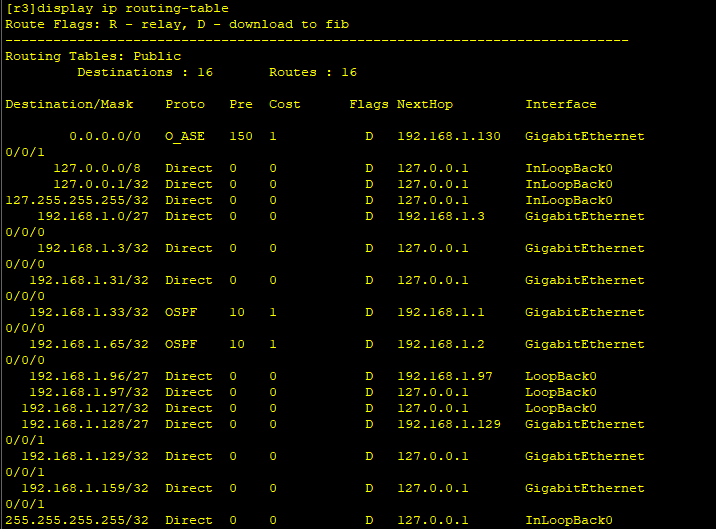The height and width of the screenshot is (529, 716).
Task: Select destination 192.168.1.97/32
Action: tap(89, 392)
